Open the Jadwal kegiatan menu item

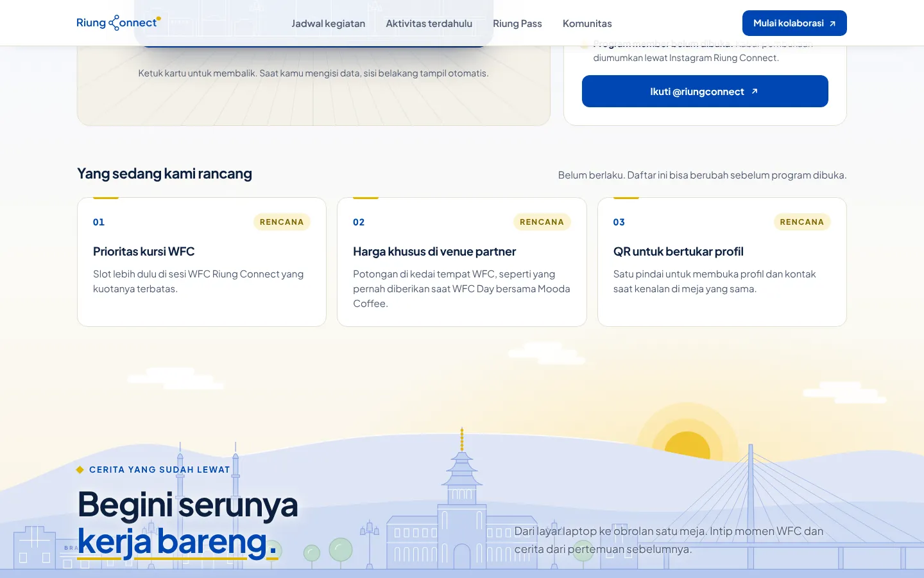pyautogui.click(x=328, y=23)
